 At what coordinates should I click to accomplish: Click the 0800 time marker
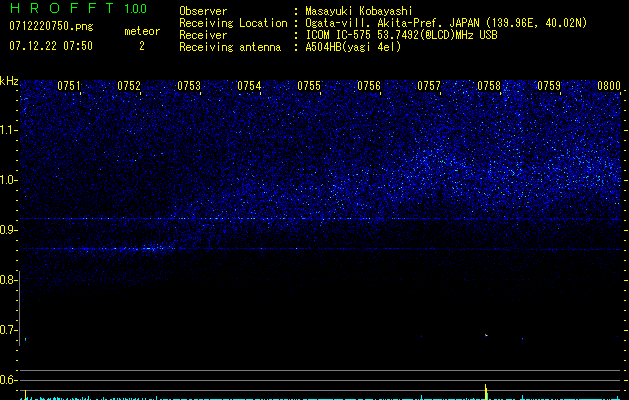(x=609, y=86)
